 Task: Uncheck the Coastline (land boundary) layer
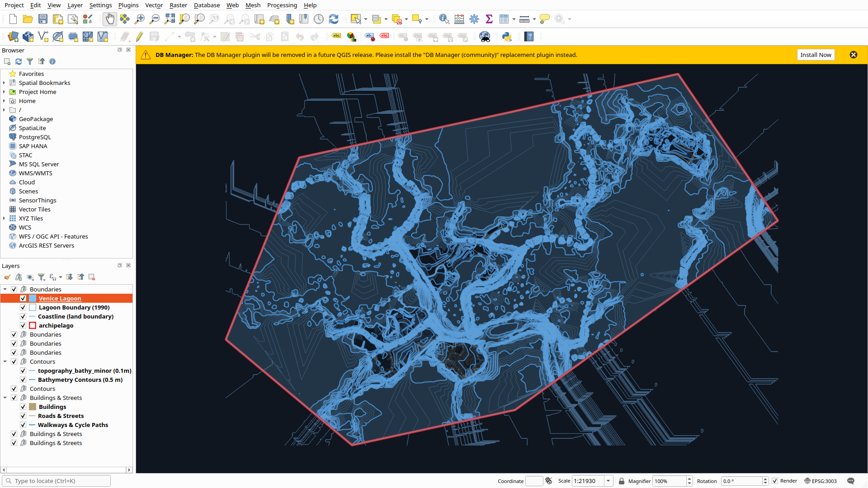[x=23, y=316]
